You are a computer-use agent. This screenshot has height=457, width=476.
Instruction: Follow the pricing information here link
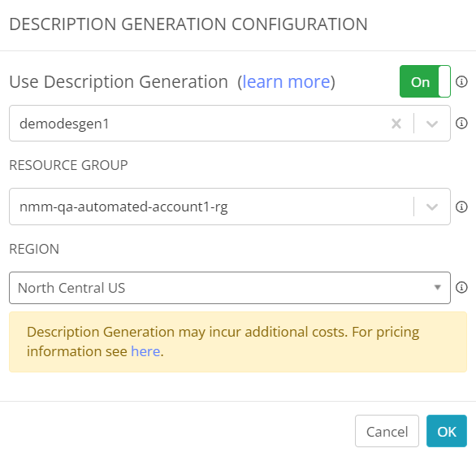pyautogui.click(x=145, y=351)
